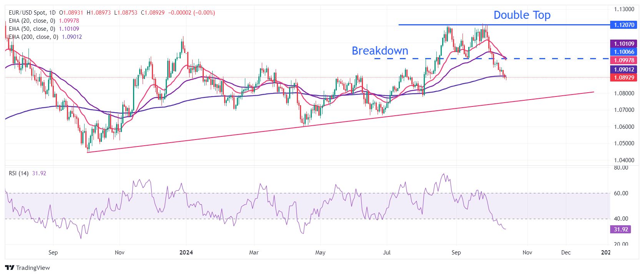Select the Mar label on time axis
This screenshot has width=644, height=276.
click(254, 253)
